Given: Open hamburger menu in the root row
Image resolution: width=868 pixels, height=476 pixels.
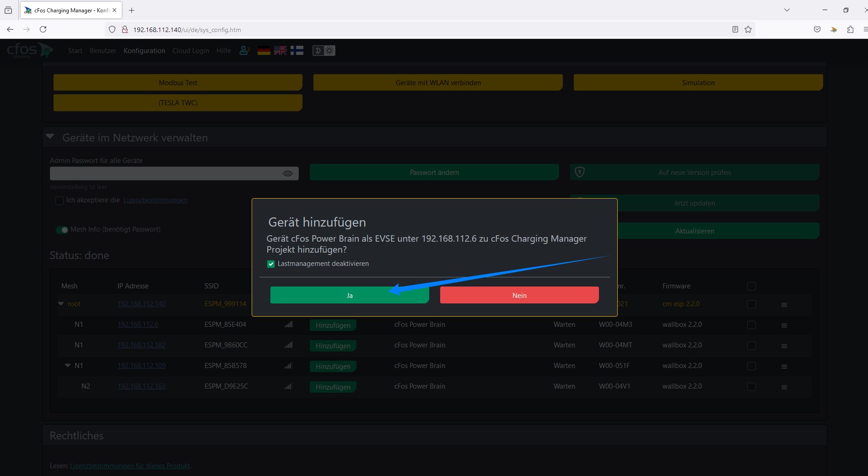Looking at the screenshot, I should point(784,305).
